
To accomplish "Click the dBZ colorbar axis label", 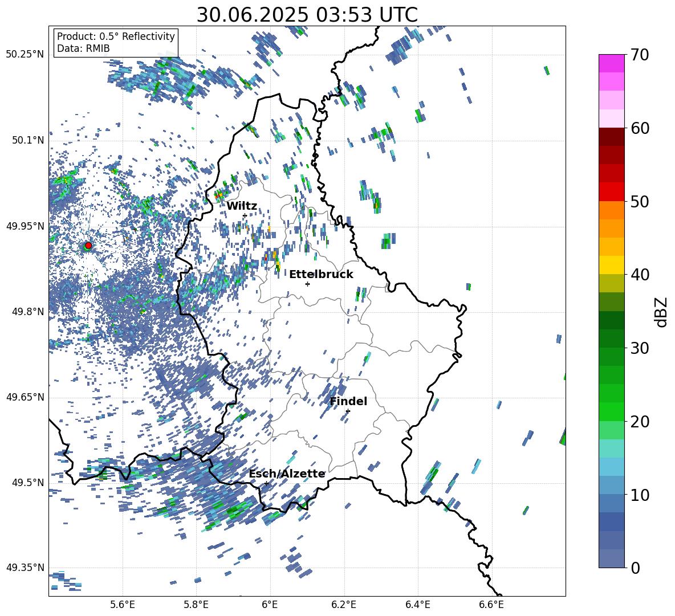I will (x=661, y=312).
